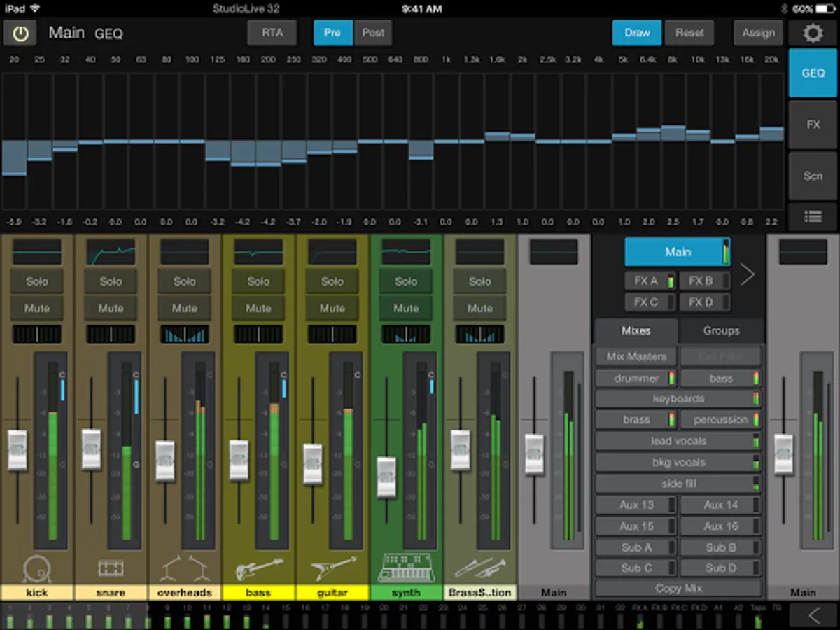
Task: Mute the synth channel
Action: (x=406, y=308)
